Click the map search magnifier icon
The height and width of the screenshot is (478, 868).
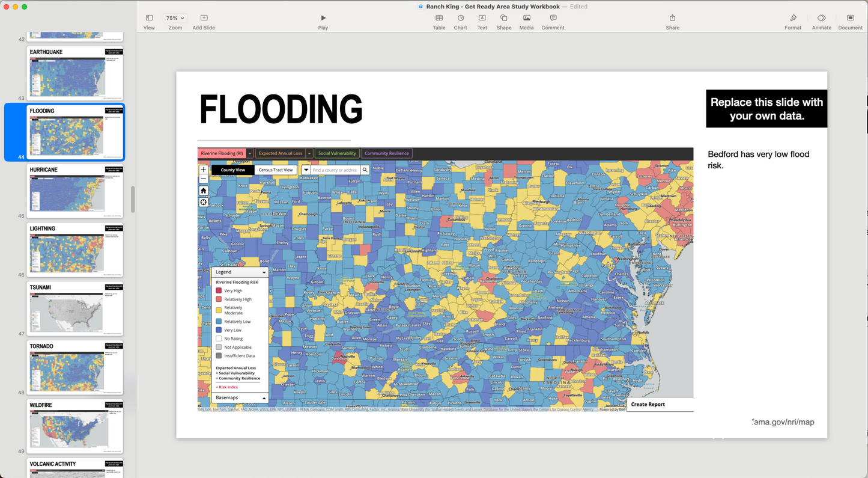click(365, 170)
